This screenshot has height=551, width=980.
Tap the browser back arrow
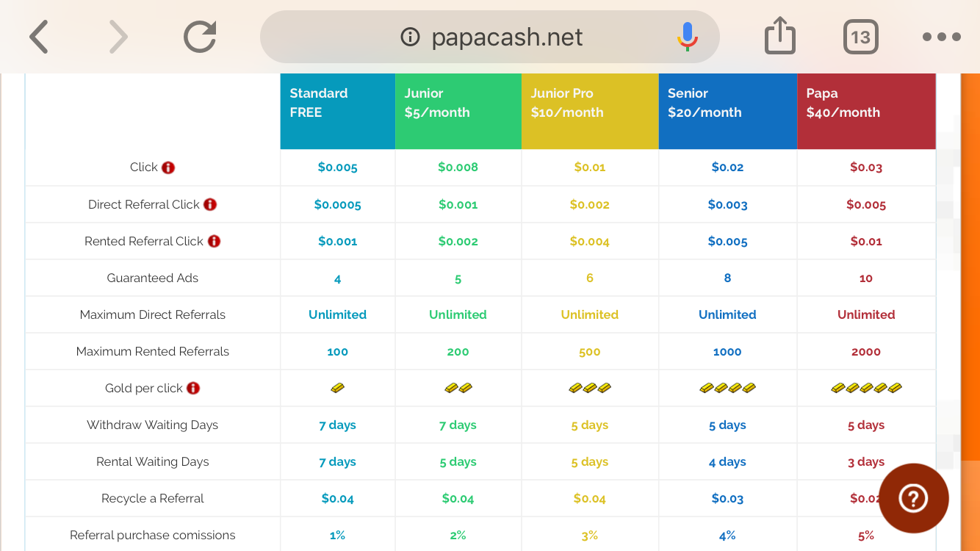pos(39,37)
